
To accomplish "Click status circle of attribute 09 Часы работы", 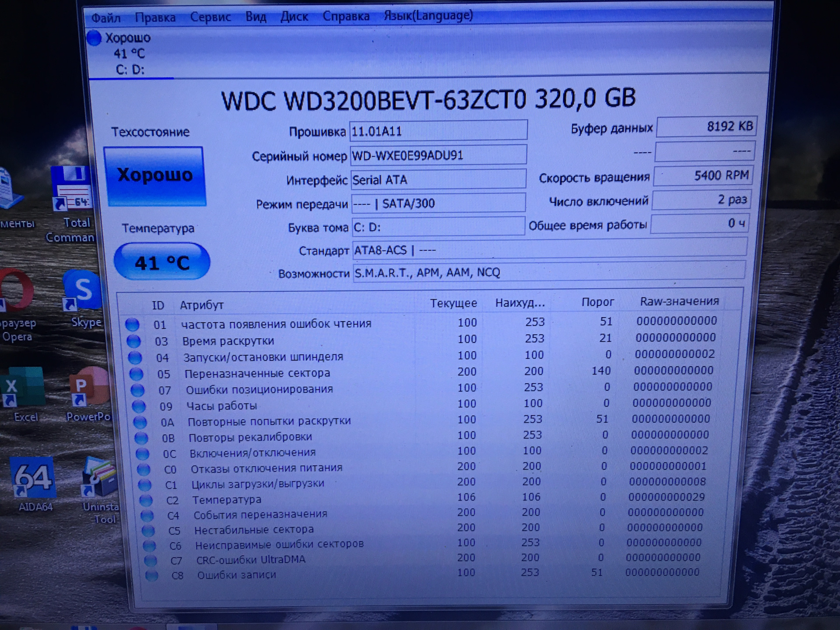I will tap(139, 406).
